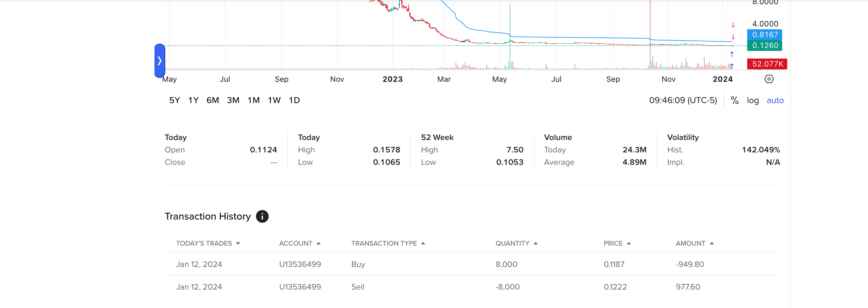The height and width of the screenshot is (308, 868).
Task: Click the red 52.077K volume label
Action: click(x=767, y=64)
